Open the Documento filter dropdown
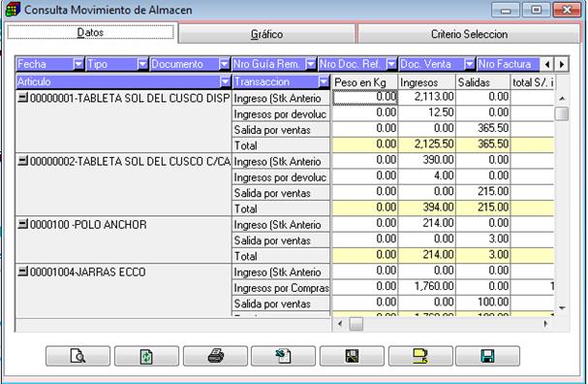This screenshot has height=384, width=588. 224,64
